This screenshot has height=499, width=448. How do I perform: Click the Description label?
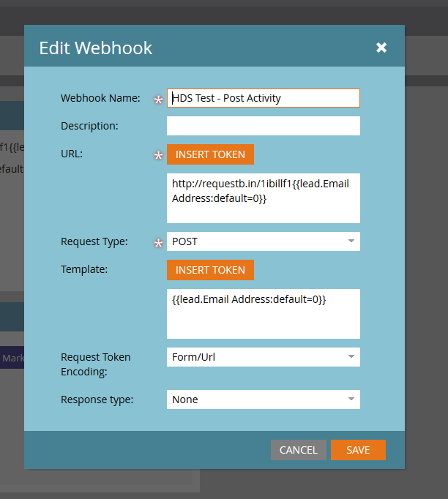click(89, 126)
